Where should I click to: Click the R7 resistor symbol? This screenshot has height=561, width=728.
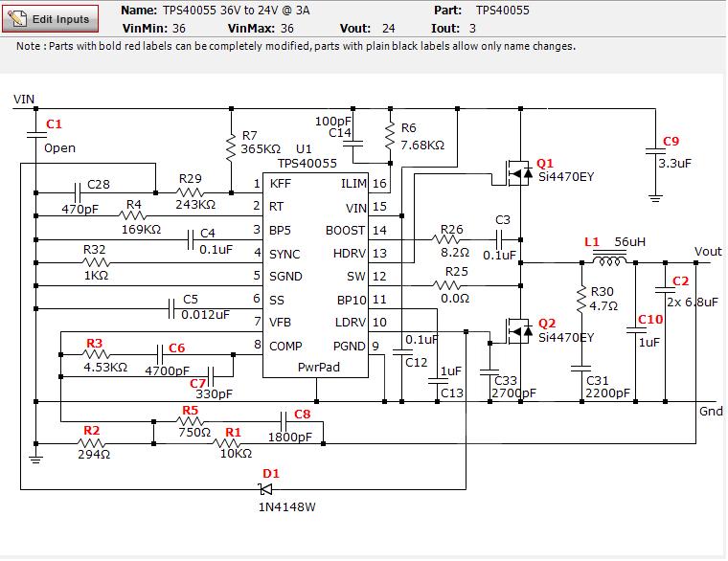(231, 147)
